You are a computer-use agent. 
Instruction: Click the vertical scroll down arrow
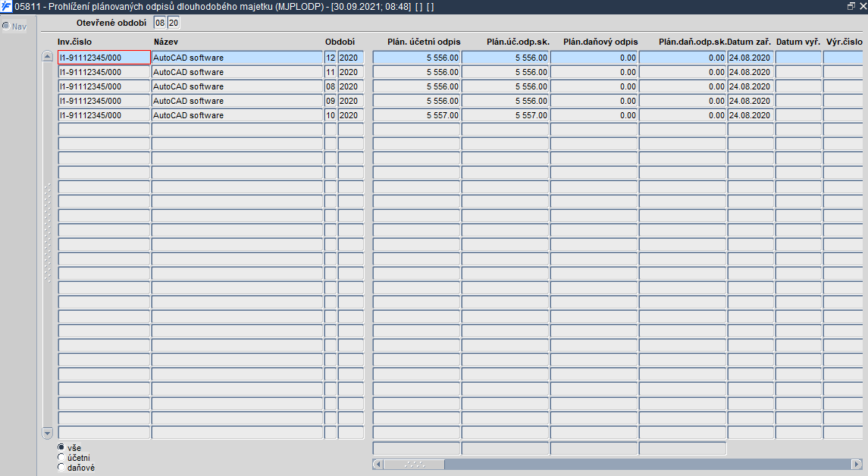click(x=47, y=433)
